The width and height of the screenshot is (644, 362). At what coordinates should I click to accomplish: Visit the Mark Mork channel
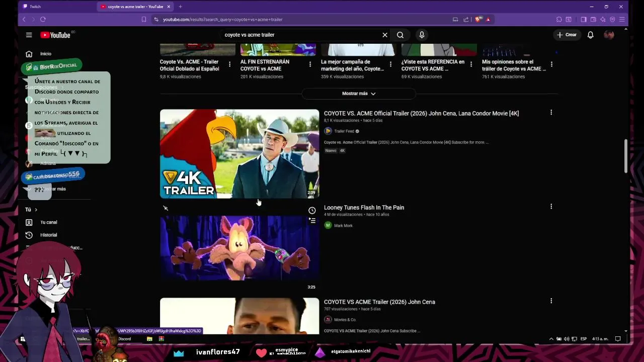pyautogui.click(x=343, y=226)
